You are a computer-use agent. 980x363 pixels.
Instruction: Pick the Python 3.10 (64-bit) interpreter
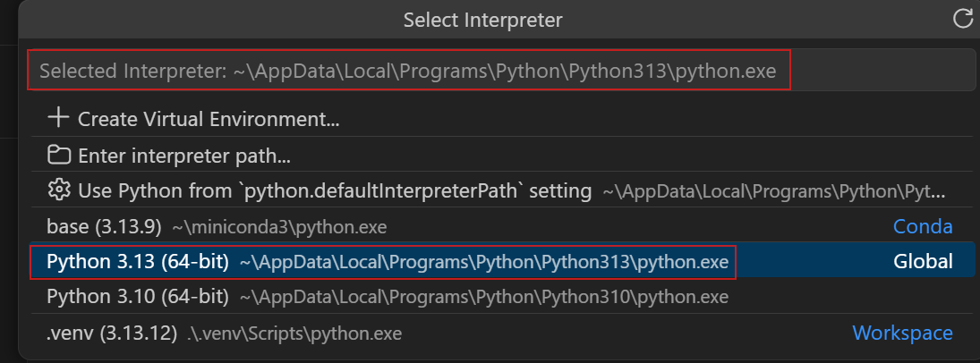(138, 296)
